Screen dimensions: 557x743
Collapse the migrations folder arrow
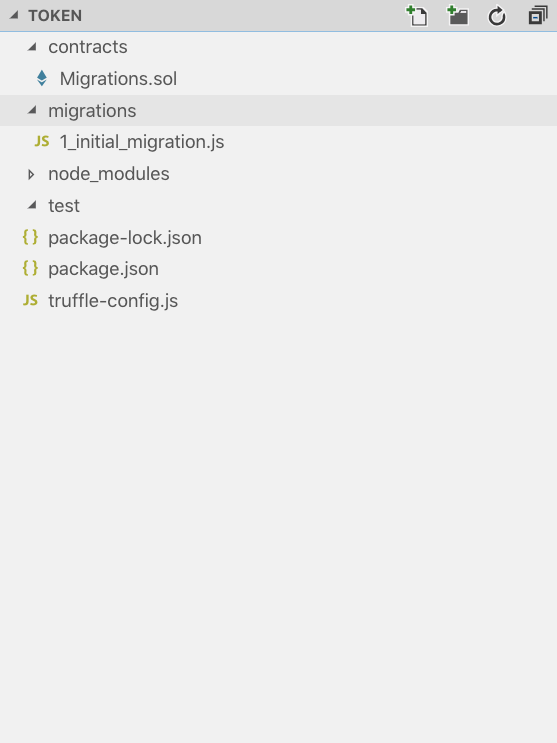click(x=32, y=110)
